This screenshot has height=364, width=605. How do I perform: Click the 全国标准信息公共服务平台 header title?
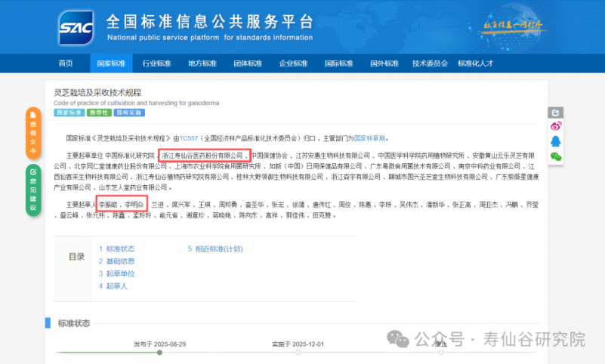209,22
